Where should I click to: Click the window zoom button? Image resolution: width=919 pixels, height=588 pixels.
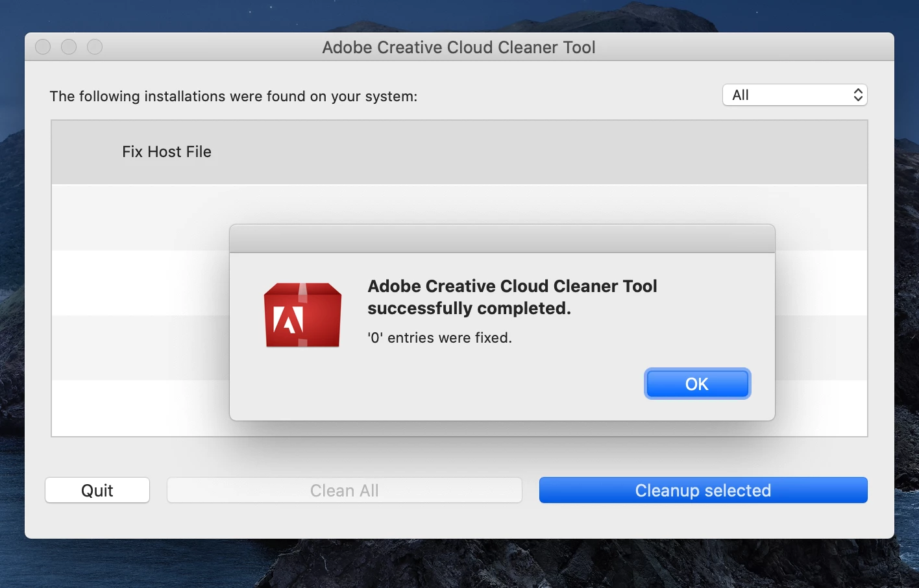click(95, 47)
